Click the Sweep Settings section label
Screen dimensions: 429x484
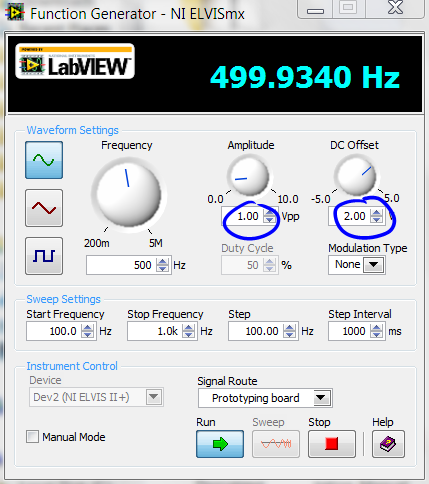(63, 299)
